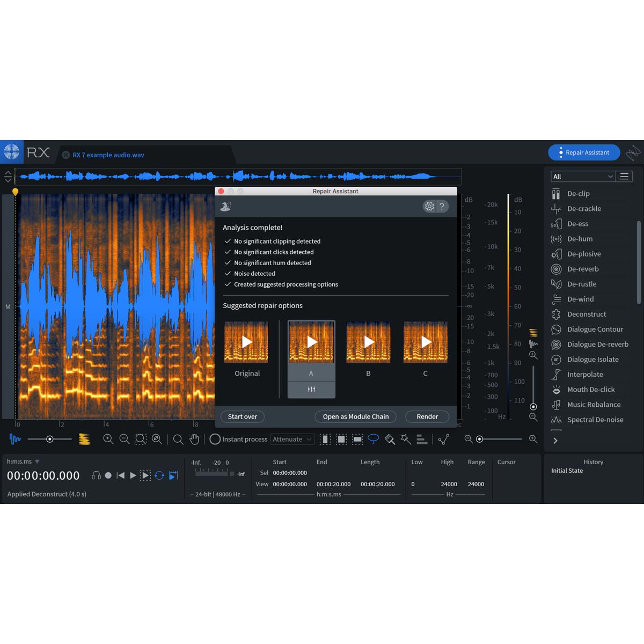Toggle play selection only button
The width and height of the screenshot is (644, 644).
click(x=145, y=475)
